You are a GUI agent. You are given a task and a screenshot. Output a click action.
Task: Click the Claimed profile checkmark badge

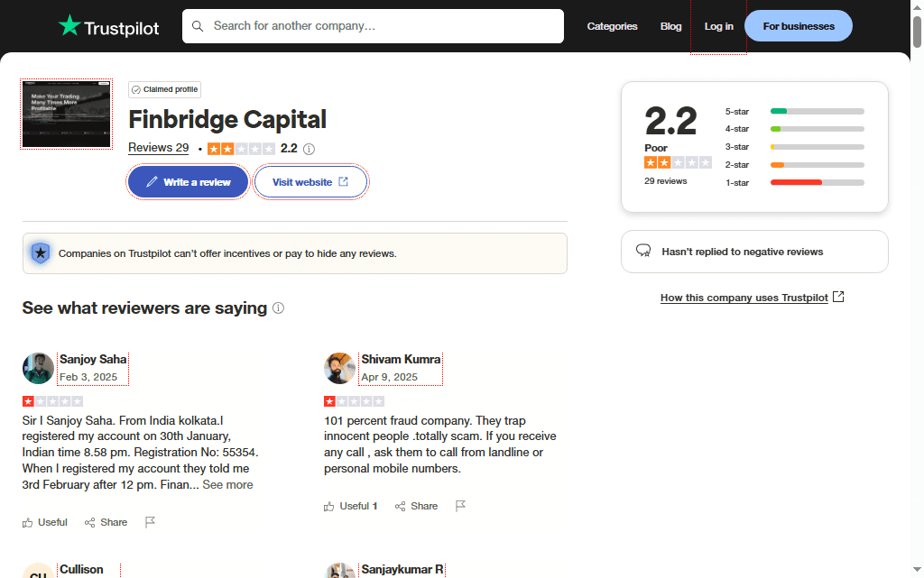point(164,89)
